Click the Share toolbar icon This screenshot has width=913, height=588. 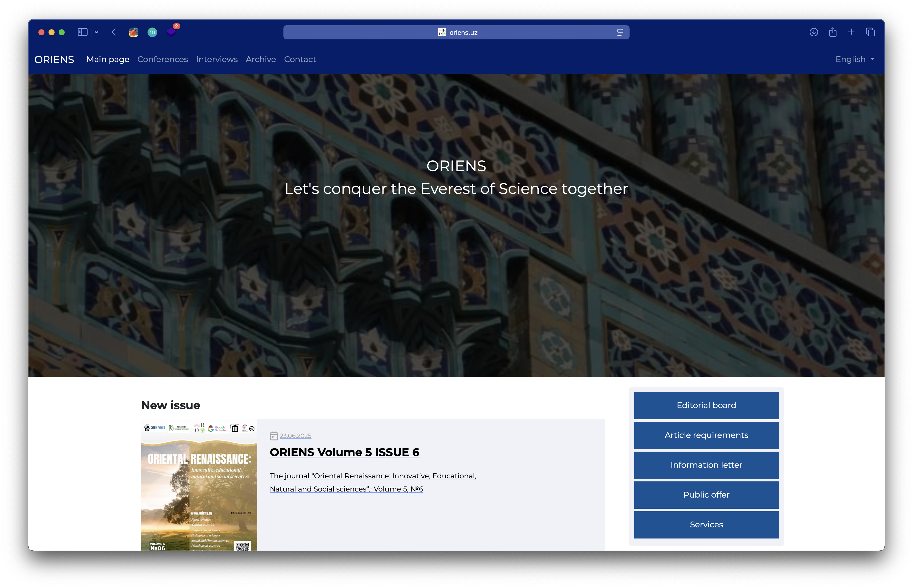(x=833, y=32)
